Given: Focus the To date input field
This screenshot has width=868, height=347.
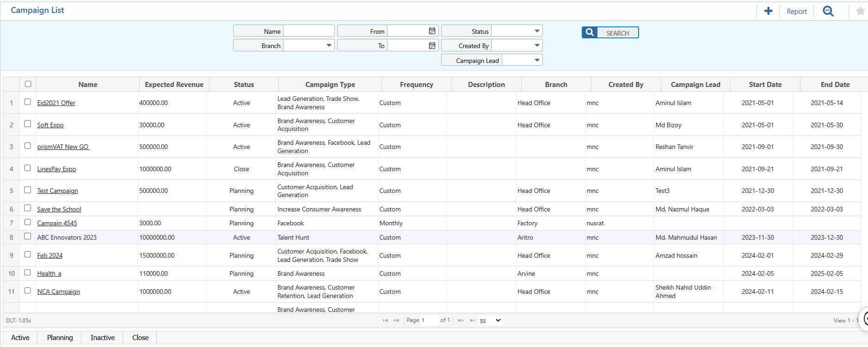Looking at the screenshot, I should click(x=407, y=45).
